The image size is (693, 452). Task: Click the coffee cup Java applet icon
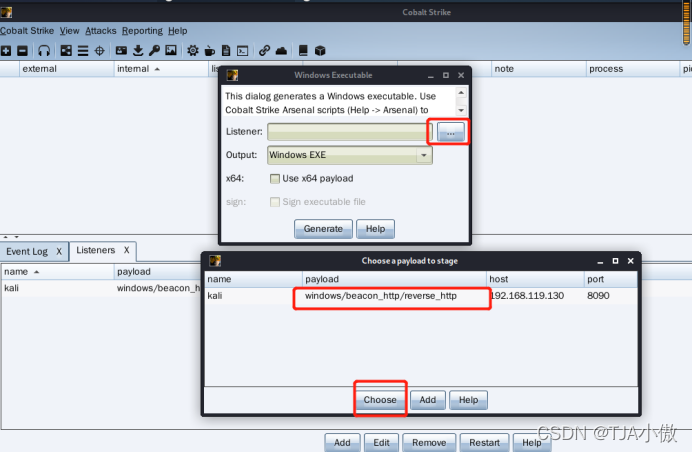pos(209,51)
